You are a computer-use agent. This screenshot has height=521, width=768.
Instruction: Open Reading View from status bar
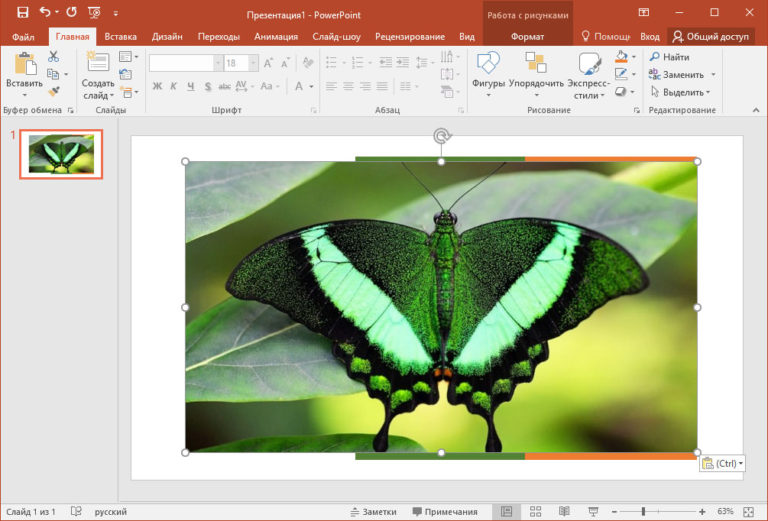564,511
